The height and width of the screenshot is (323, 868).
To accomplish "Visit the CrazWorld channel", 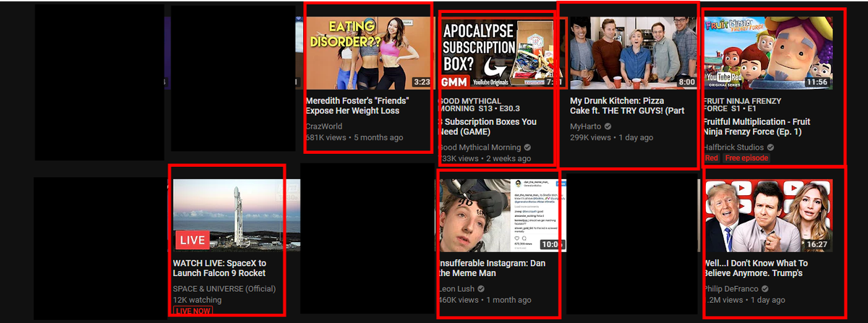I will click(x=325, y=126).
